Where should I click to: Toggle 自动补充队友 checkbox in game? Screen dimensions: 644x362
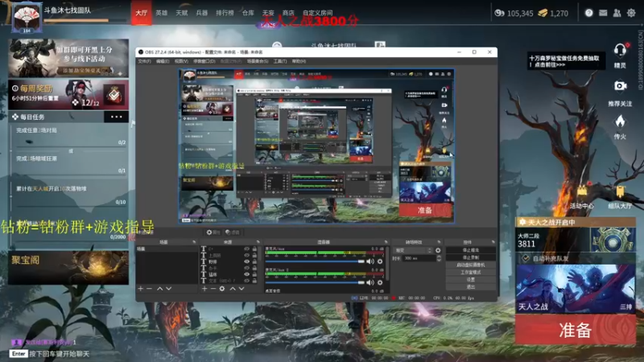[x=526, y=258]
